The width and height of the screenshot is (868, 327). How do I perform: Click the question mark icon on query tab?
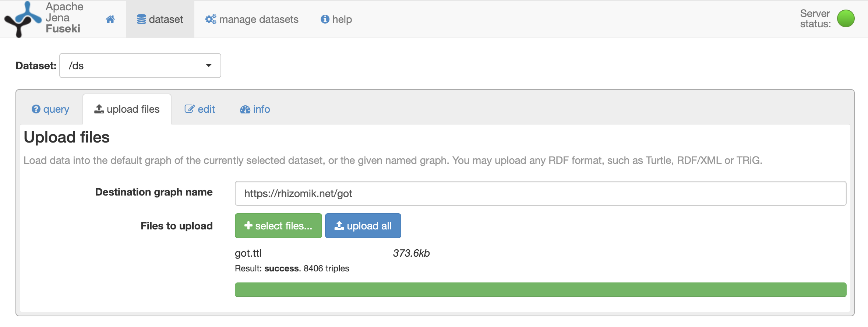[36, 109]
